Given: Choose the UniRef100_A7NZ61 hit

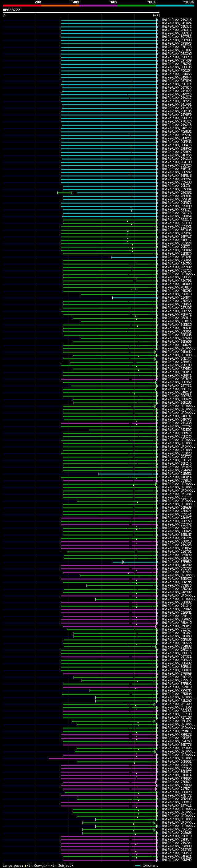Looking at the screenshot, I should (x=176, y=64).
